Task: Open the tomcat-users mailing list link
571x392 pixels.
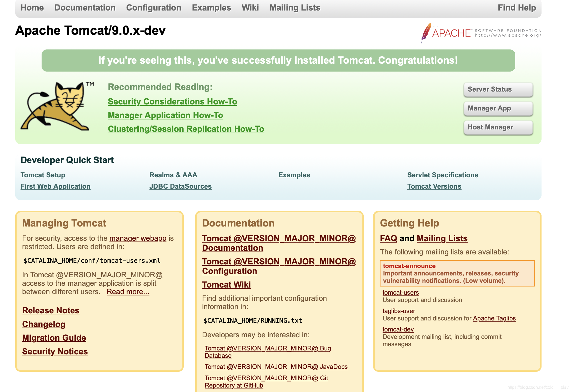Action: tap(401, 293)
